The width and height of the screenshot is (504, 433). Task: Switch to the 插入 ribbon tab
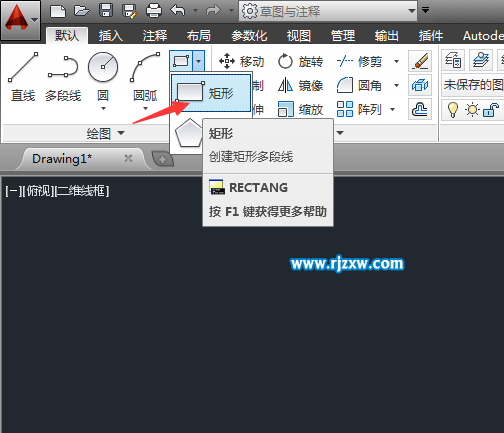(111, 35)
